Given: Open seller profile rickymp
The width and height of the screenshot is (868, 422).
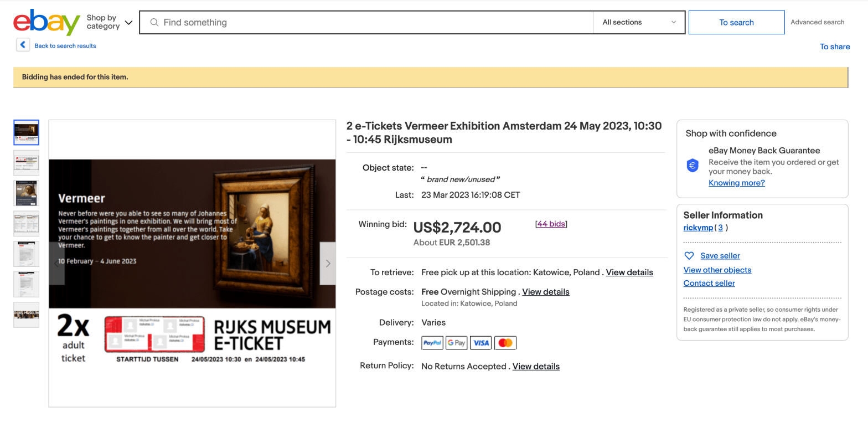Looking at the screenshot, I should pyautogui.click(x=698, y=228).
